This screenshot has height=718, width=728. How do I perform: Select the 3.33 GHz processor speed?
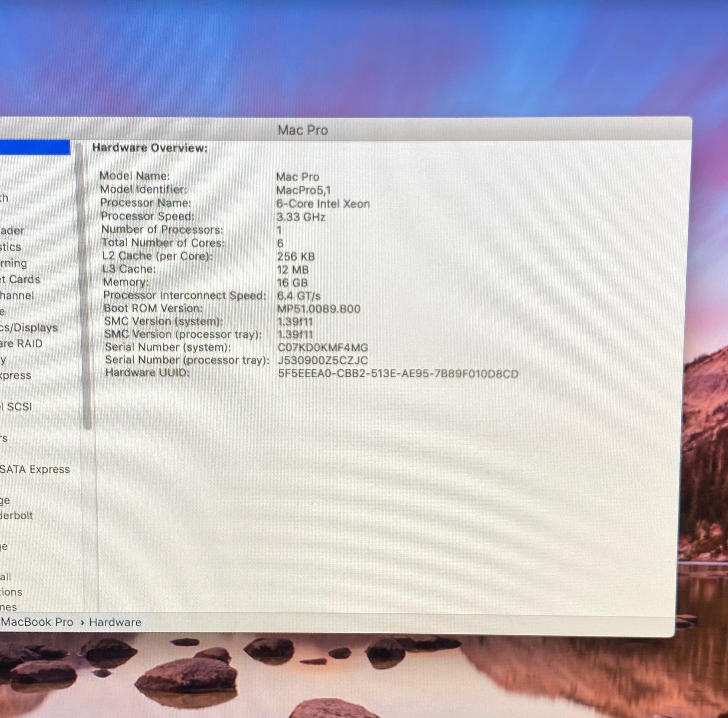pyautogui.click(x=301, y=217)
